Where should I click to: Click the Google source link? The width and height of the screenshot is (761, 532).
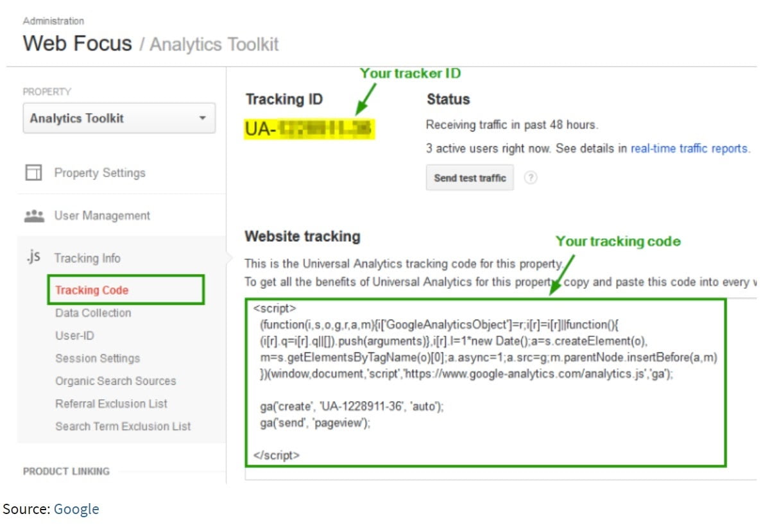(76, 509)
